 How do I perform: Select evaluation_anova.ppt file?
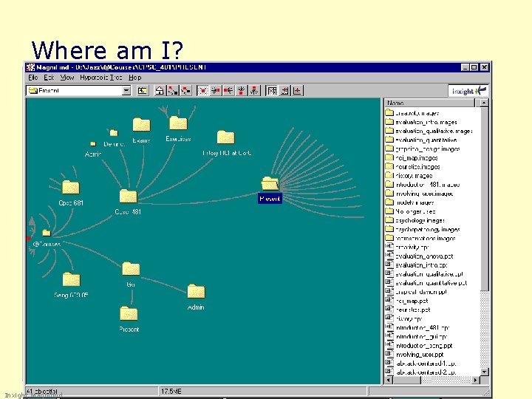(420, 256)
